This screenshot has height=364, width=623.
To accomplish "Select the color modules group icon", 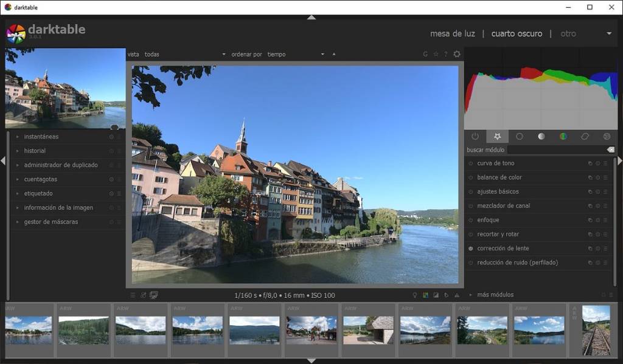I will pyautogui.click(x=563, y=137).
